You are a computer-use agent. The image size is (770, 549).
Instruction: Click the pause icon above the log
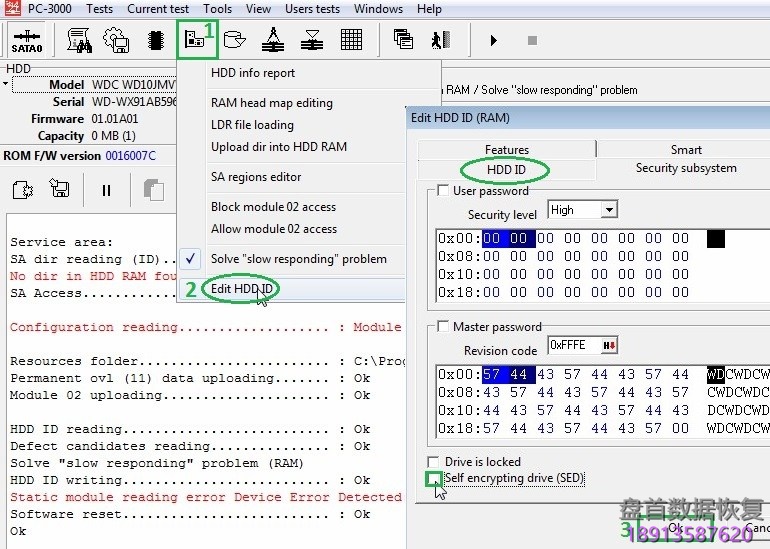click(x=106, y=189)
